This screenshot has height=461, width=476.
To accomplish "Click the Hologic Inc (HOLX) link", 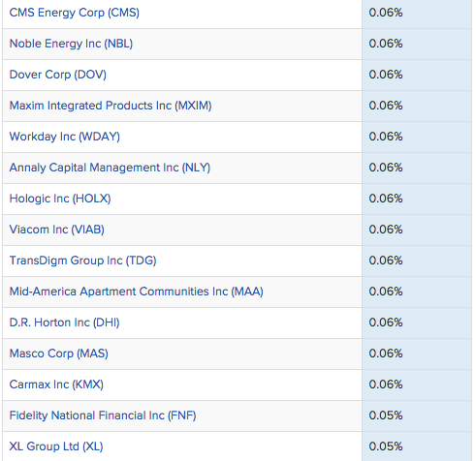I will (x=60, y=199).
